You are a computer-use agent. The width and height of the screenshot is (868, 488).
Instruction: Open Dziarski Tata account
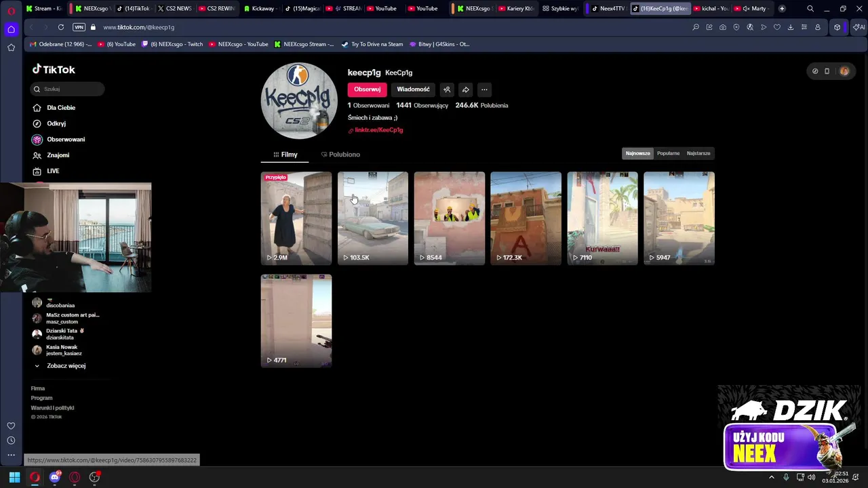pos(58,334)
